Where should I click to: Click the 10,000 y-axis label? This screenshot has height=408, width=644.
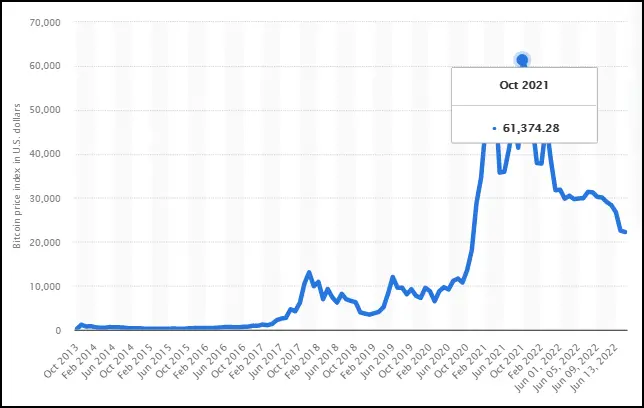45,286
